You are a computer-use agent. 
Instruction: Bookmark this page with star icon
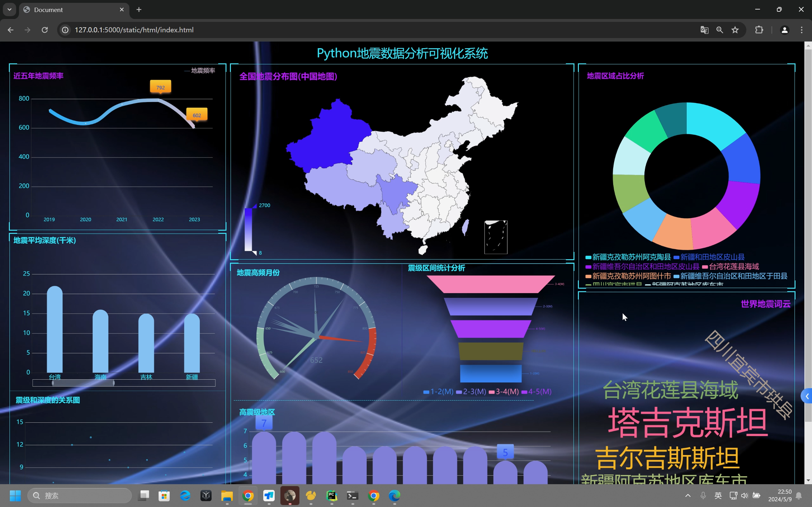click(735, 30)
